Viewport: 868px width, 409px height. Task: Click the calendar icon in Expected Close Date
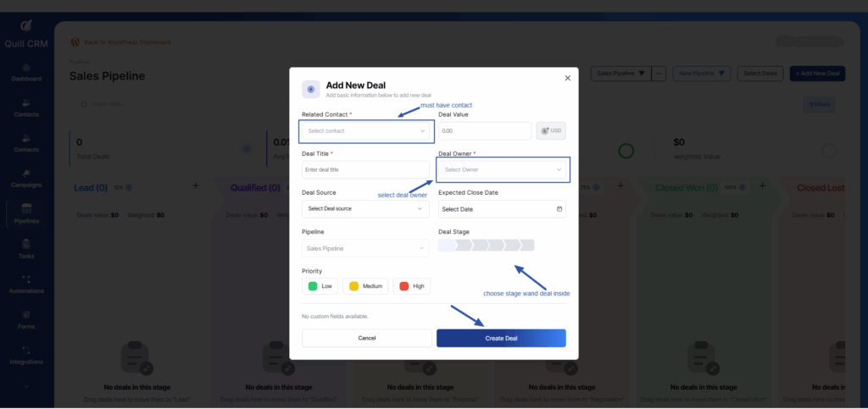click(x=559, y=209)
